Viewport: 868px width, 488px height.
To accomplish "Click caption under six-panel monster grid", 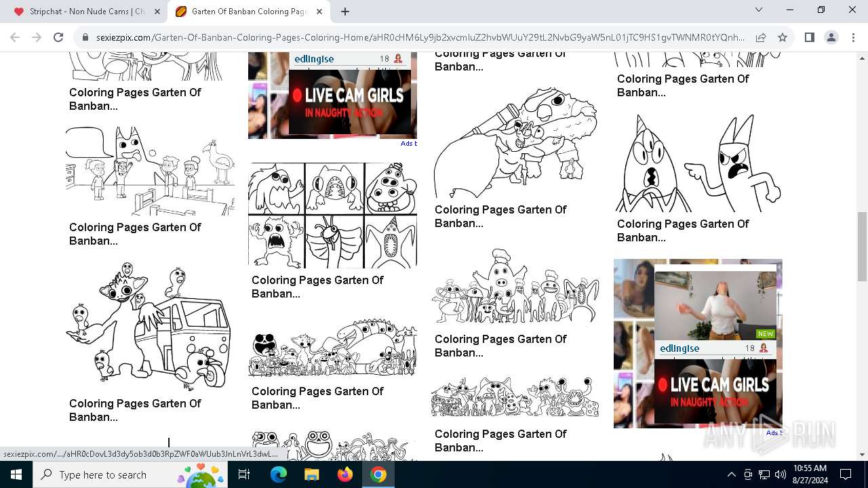I will point(317,287).
